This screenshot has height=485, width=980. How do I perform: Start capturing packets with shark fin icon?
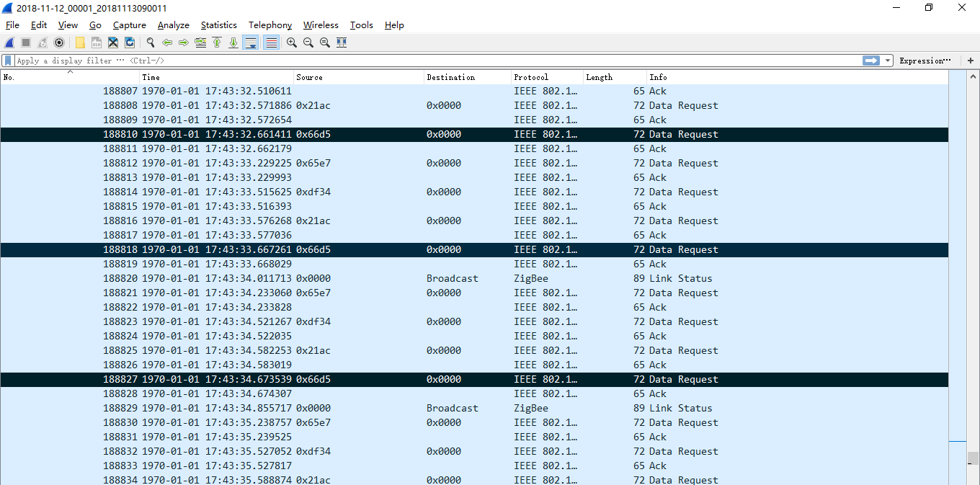point(9,43)
